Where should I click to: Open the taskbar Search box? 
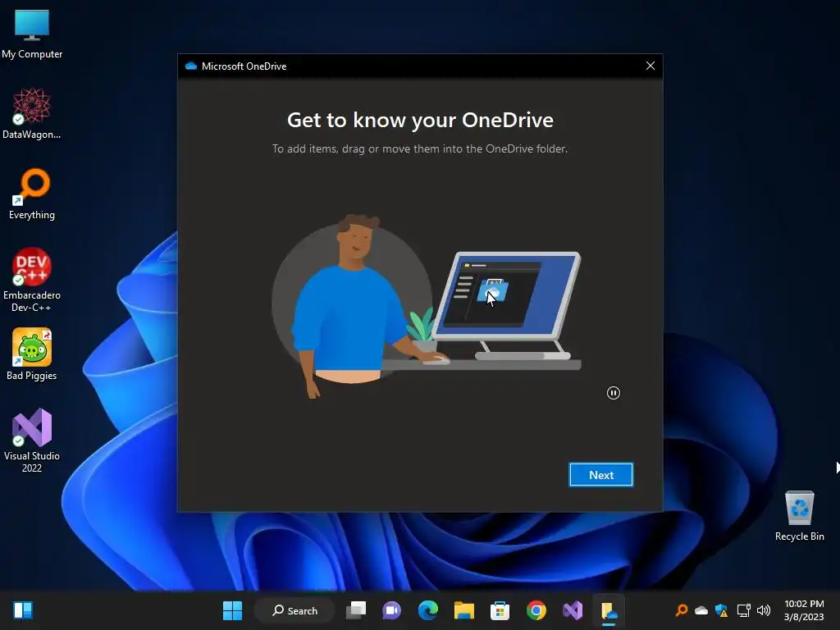[294, 610]
